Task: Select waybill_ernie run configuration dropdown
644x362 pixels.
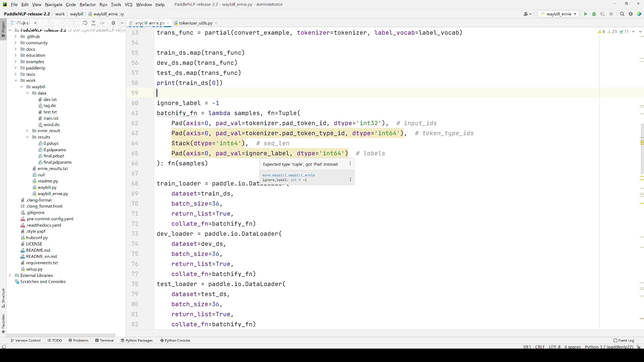Action: 559,14
